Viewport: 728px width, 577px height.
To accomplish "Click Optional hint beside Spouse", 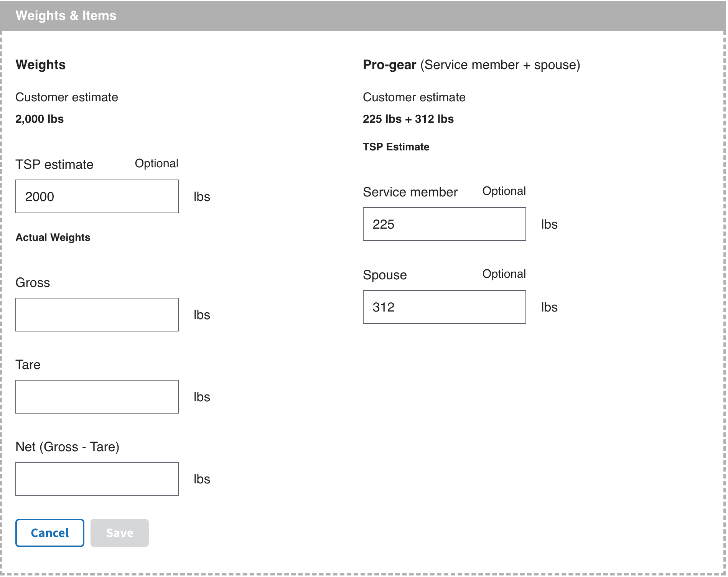I will 504,274.
